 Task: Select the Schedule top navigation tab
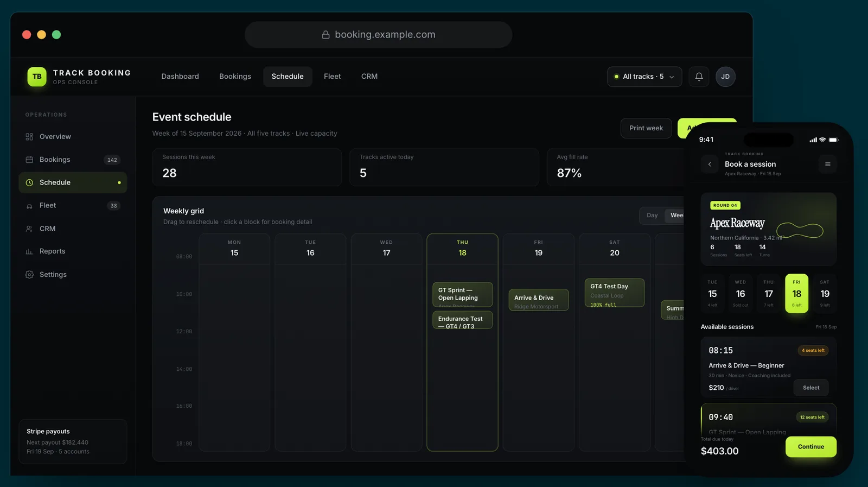coord(288,77)
